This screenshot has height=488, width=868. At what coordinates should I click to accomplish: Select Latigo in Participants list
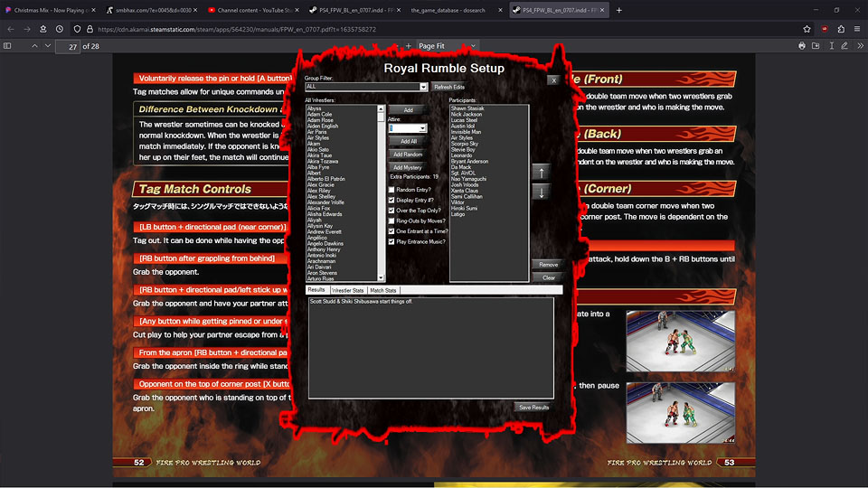click(458, 214)
